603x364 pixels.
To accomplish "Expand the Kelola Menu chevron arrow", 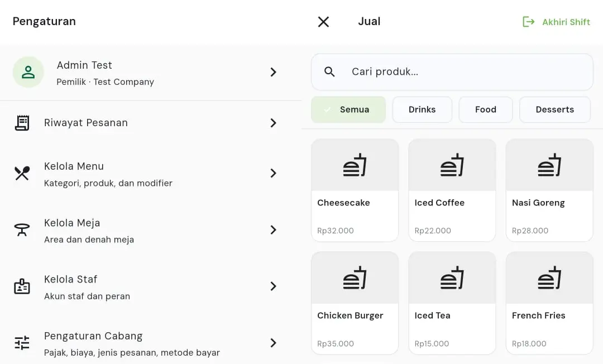I will pyautogui.click(x=273, y=174).
